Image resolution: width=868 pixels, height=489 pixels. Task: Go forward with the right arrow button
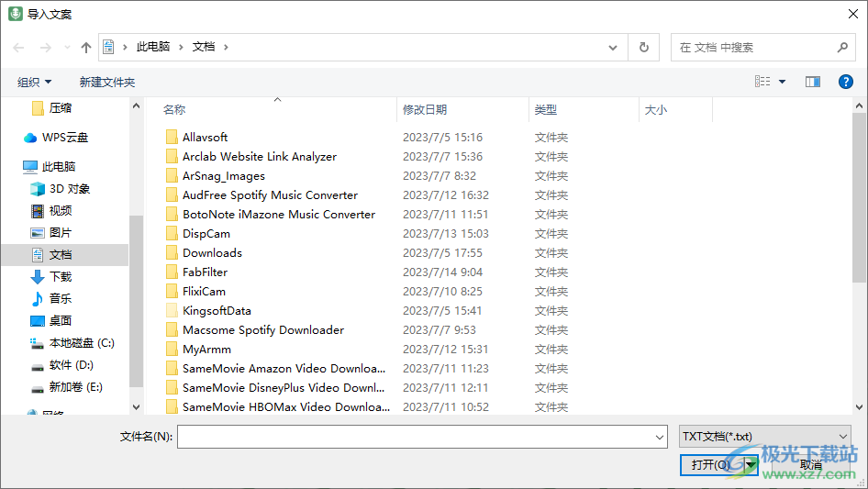tap(45, 48)
